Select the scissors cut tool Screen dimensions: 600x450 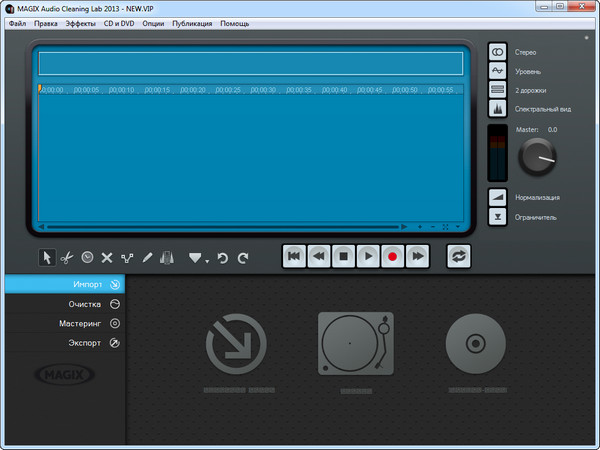[67, 258]
